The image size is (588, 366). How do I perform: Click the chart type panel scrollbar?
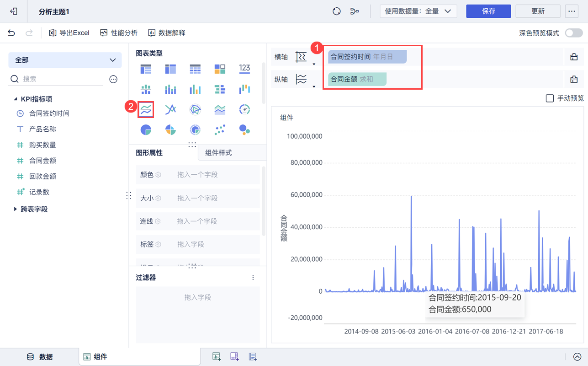click(x=263, y=83)
